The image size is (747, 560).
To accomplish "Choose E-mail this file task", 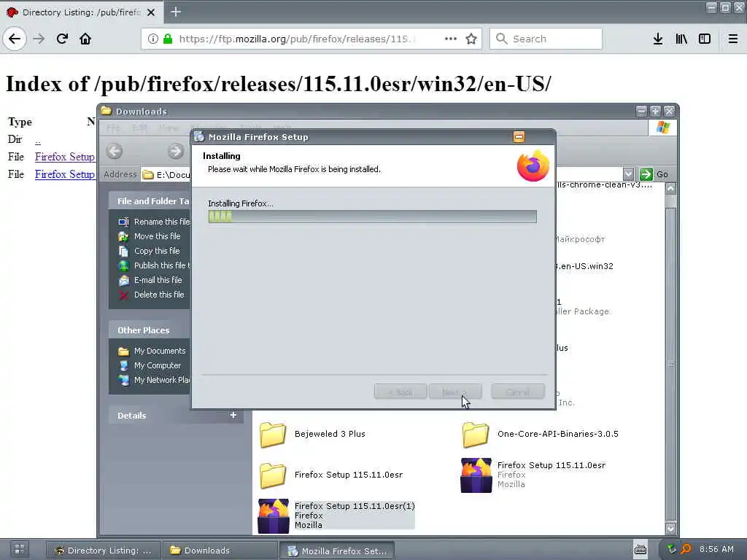I will coord(150,280).
